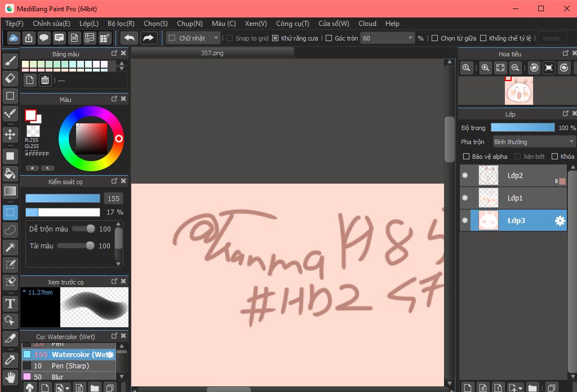The image size is (577, 392).
Task: Step the color palette rows with arrows
Action: tap(122, 66)
